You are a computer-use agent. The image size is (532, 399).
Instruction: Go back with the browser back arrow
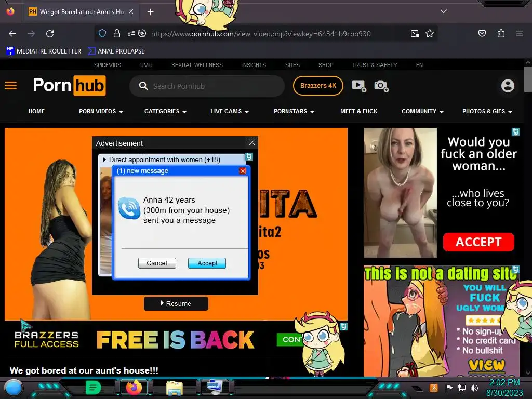pyautogui.click(x=12, y=34)
